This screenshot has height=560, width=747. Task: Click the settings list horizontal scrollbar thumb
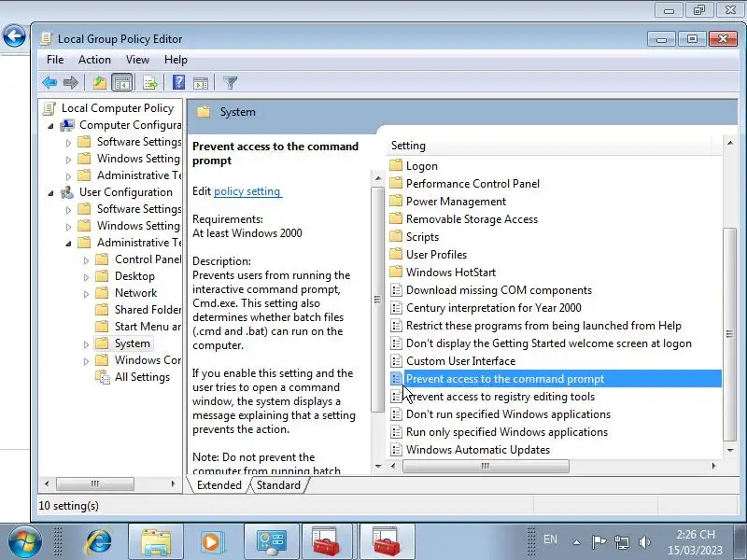(x=486, y=466)
